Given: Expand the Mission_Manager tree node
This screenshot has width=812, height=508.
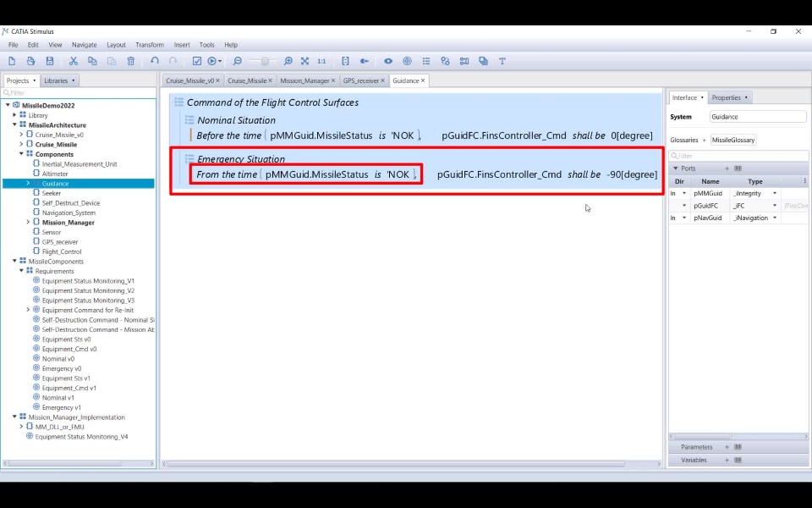Looking at the screenshot, I should 28,223.
